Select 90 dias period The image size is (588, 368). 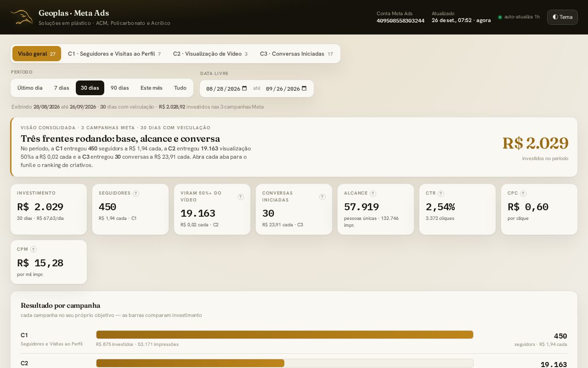[120, 88]
